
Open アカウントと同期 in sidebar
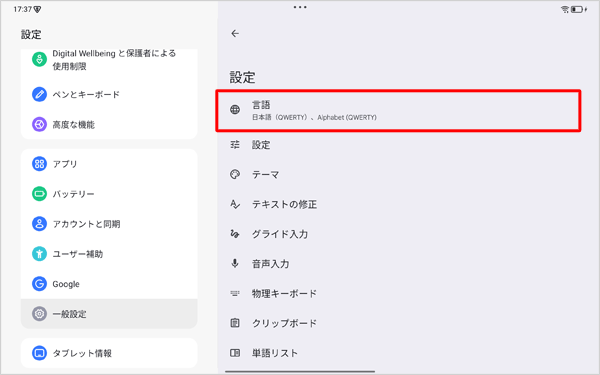(109, 224)
